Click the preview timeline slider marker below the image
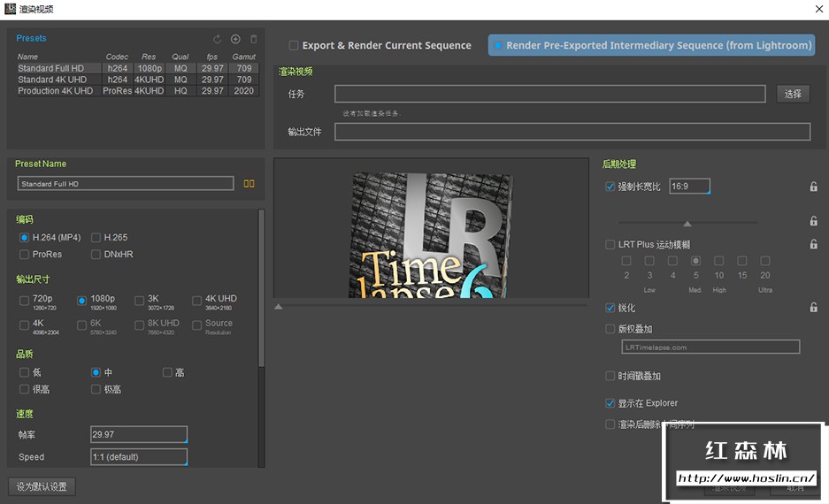This screenshot has width=829, height=504. pyautogui.click(x=279, y=307)
